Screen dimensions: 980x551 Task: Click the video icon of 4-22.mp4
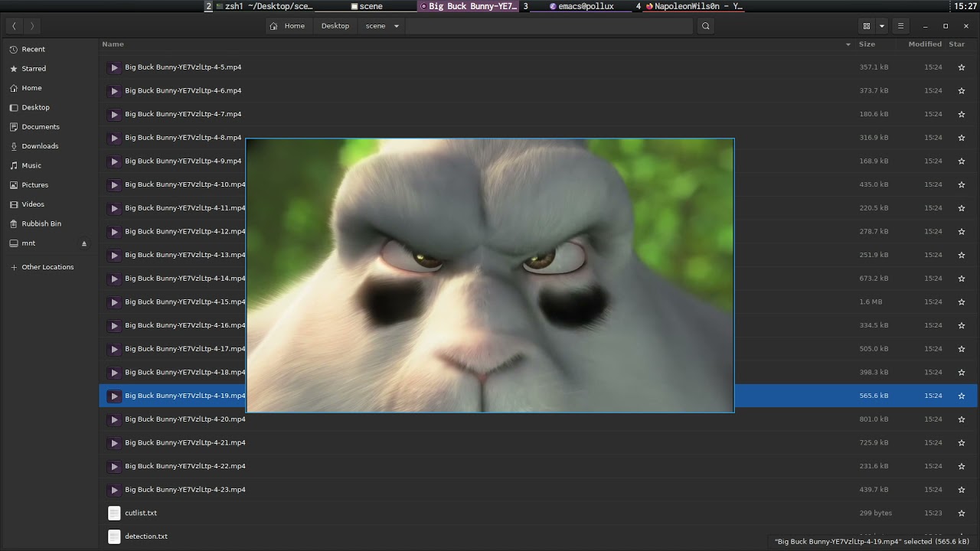pos(114,466)
